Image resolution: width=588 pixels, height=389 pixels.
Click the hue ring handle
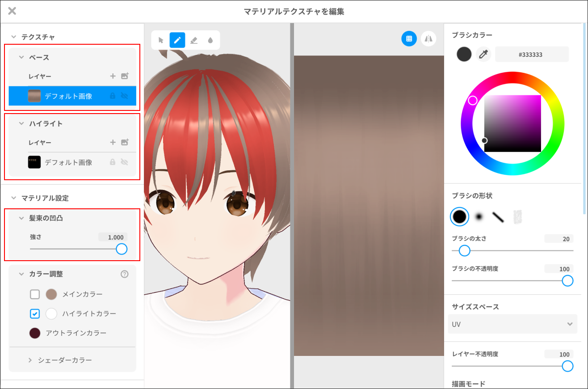click(473, 100)
